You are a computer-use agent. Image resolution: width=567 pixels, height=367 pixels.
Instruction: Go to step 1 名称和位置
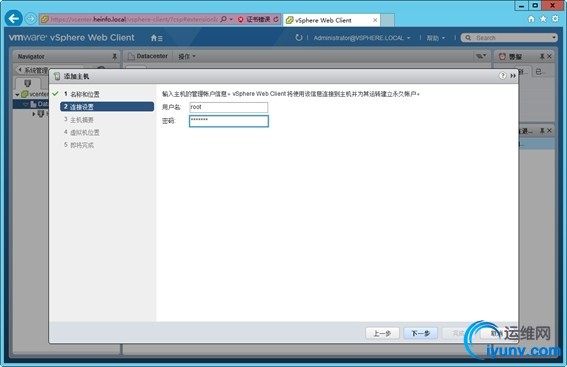(81, 94)
